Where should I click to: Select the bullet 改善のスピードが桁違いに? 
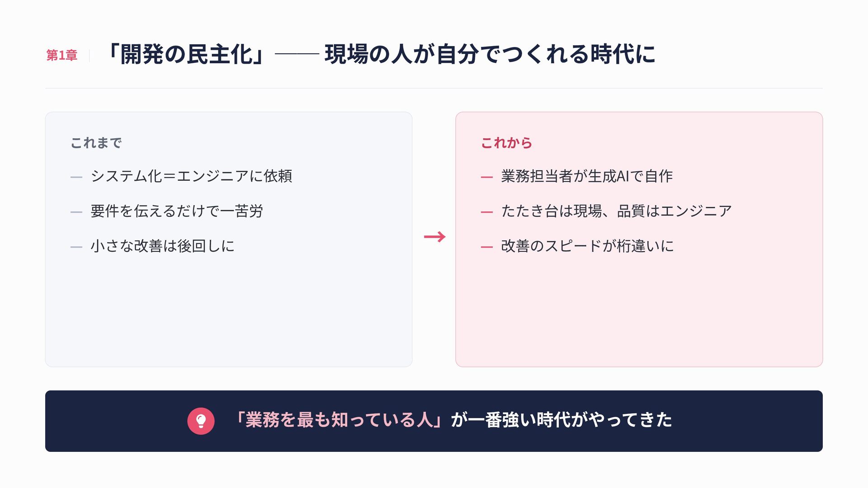587,246
